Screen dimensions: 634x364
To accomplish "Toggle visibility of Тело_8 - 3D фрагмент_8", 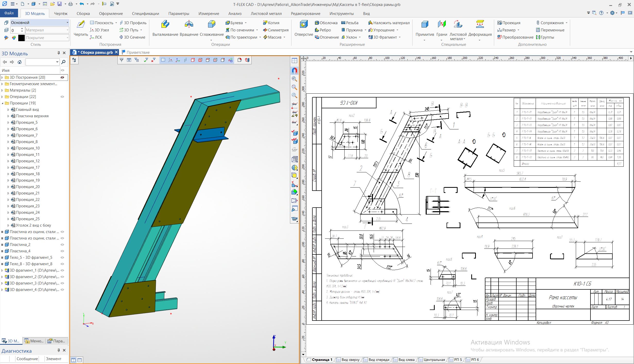I will 62,264.
